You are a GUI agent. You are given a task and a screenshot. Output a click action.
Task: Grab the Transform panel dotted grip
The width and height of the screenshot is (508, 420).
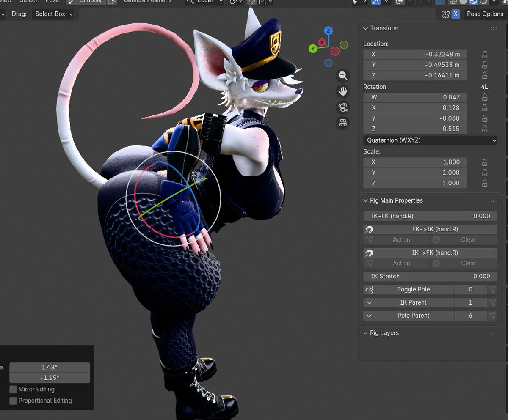click(494, 28)
